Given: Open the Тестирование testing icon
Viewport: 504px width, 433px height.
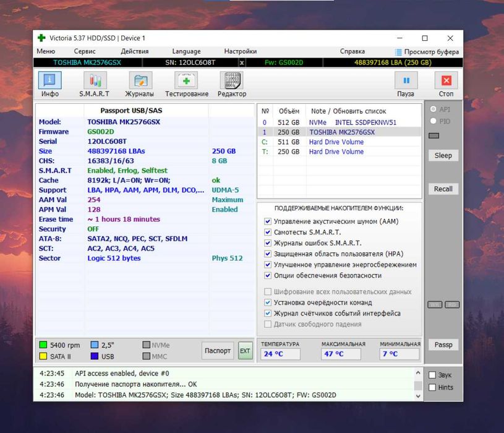Looking at the screenshot, I should [186, 80].
